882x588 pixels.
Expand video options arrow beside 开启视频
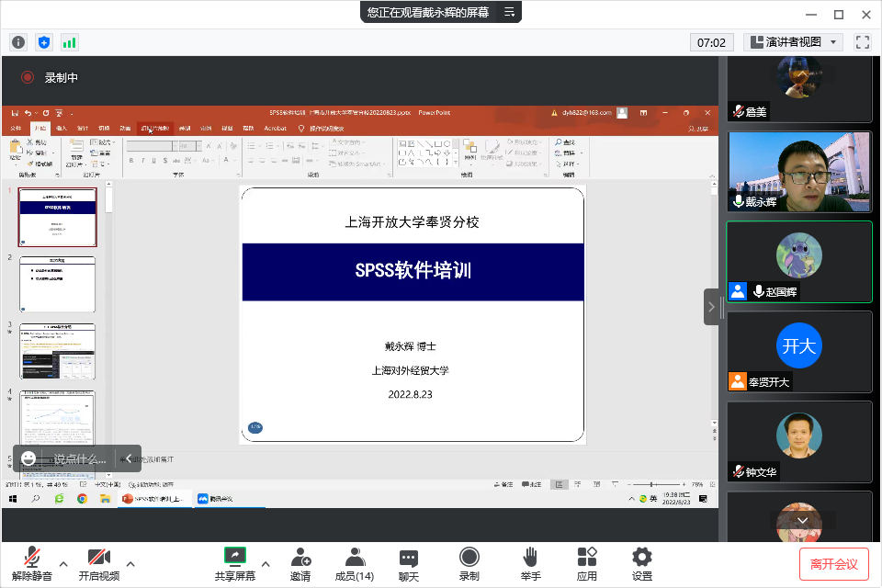[130, 564]
